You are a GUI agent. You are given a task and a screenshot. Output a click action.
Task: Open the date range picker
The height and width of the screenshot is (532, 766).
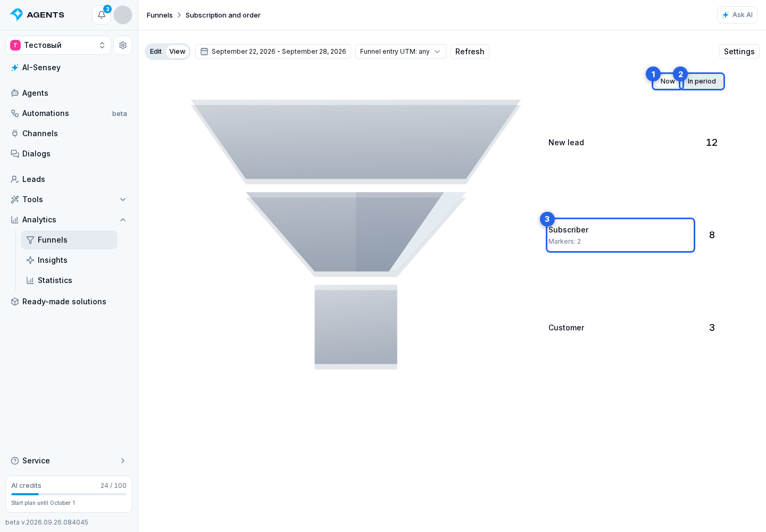coord(273,52)
